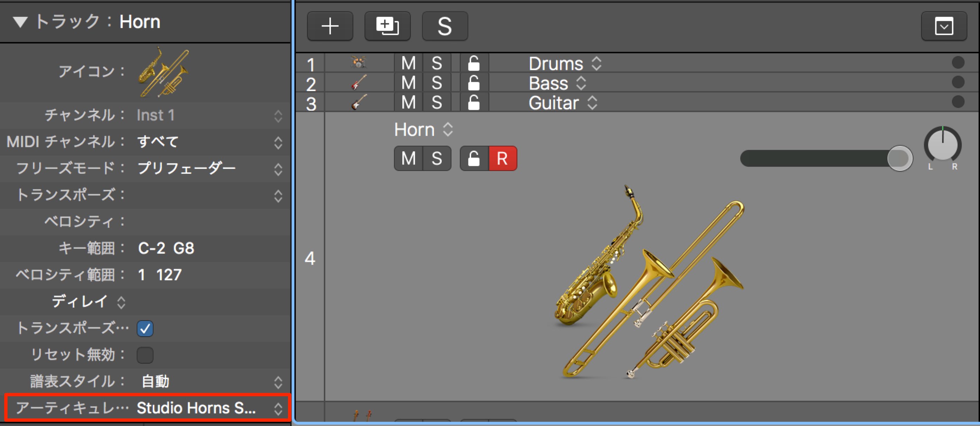This screenshot has width=980, height=426.
Task: Unlock the Guitar track lock icon
Action: click(474, 102)
